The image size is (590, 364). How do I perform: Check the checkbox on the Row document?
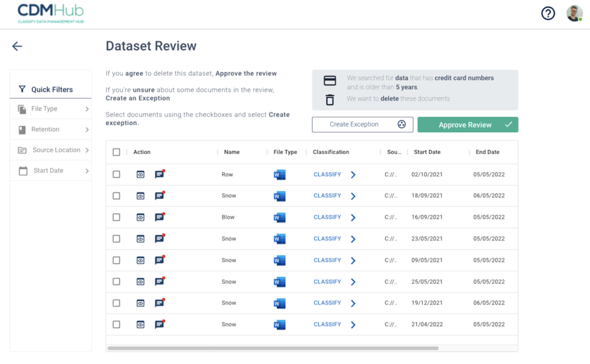[116, 174]
